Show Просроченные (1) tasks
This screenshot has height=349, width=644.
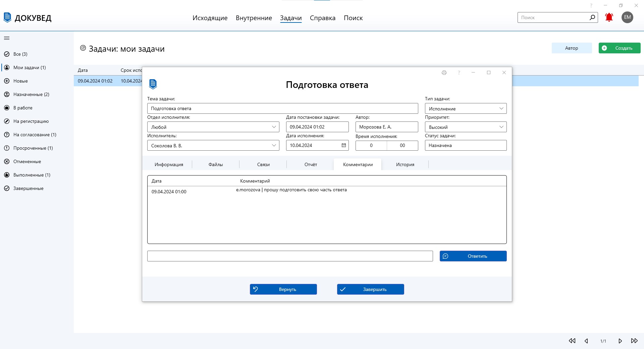(37, 148)
